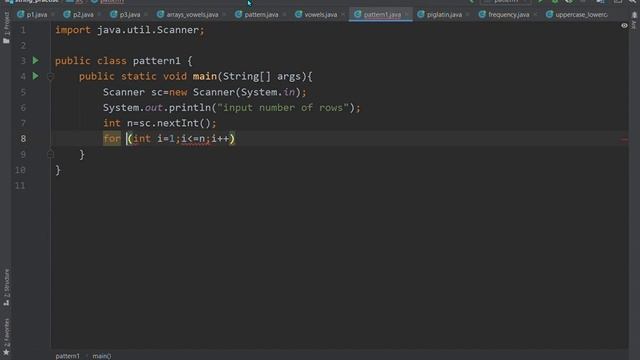The height and width of the screenshot is (360, 640).
Task: Click pattern1 in bottom breadcrumb
Action: tap(68, 356)
